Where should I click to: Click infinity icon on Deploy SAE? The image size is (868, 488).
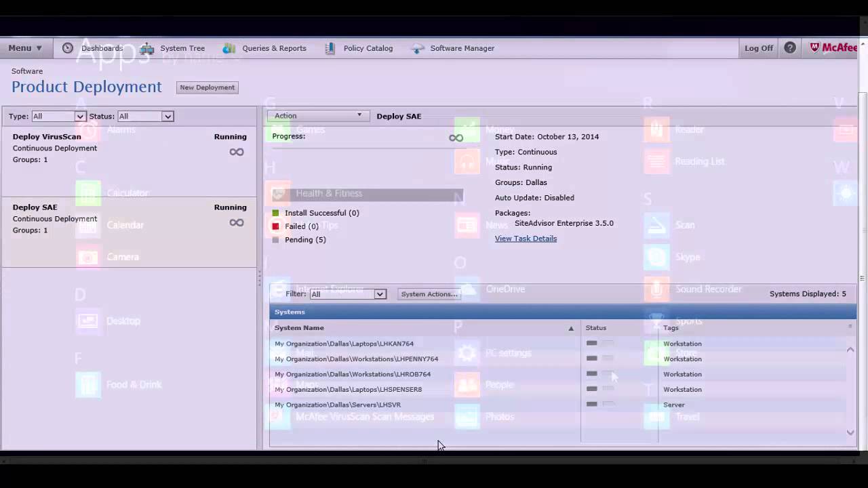[x=237, y=222]
